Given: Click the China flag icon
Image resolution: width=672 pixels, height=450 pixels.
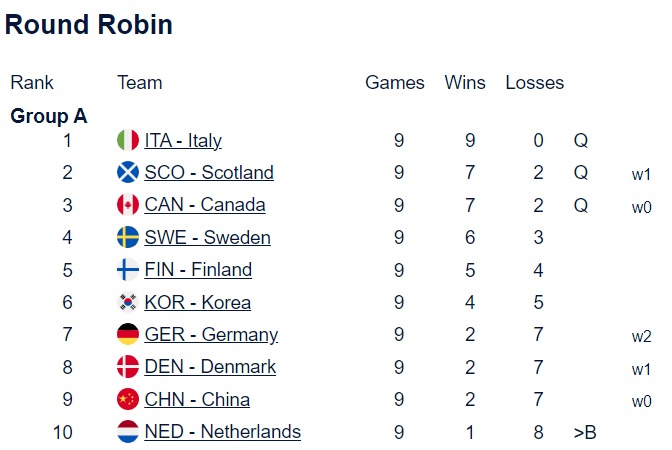Looking at the screenshot, I should point(128,400).
